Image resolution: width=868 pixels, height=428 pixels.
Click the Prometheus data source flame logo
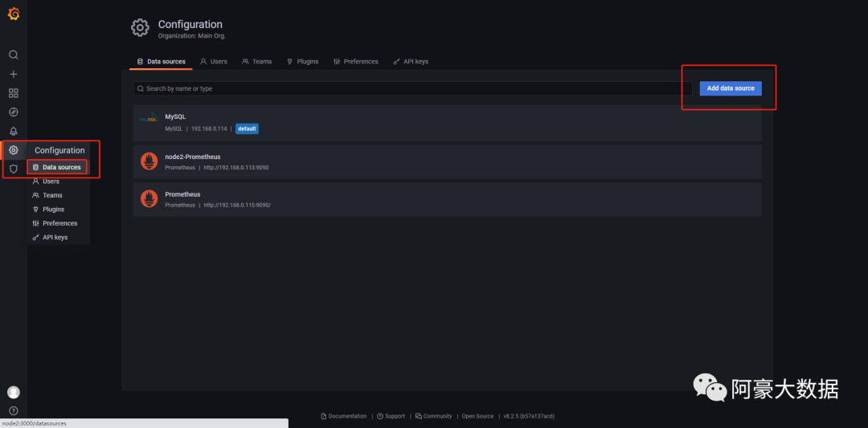point(149,199)
